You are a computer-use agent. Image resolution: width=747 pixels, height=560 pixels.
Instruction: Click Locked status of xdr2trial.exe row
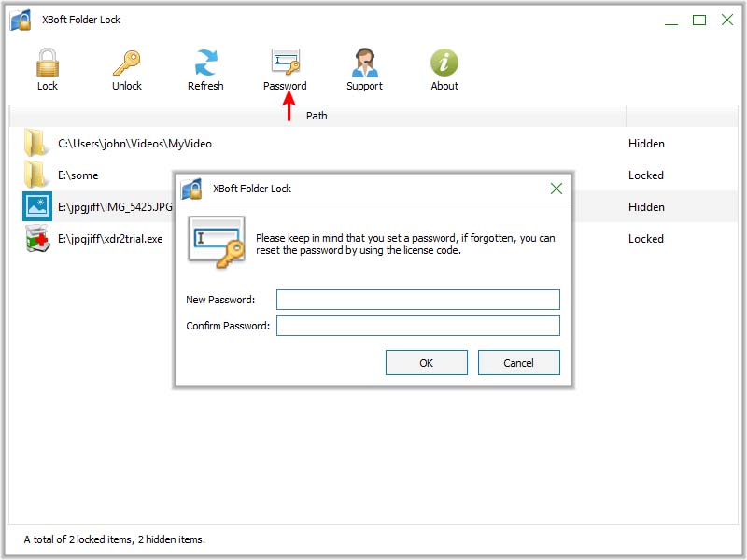coord(646,239)
